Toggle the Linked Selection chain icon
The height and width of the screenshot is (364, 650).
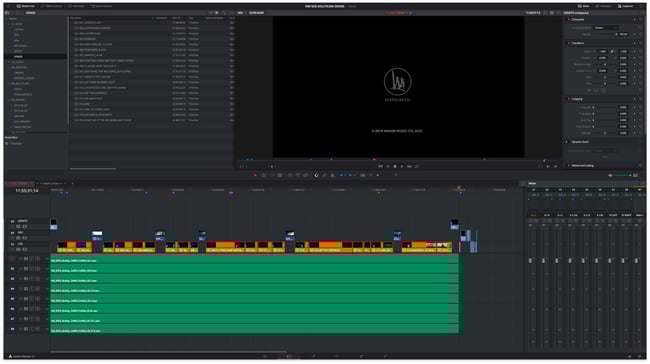click(x=324, y=175)
